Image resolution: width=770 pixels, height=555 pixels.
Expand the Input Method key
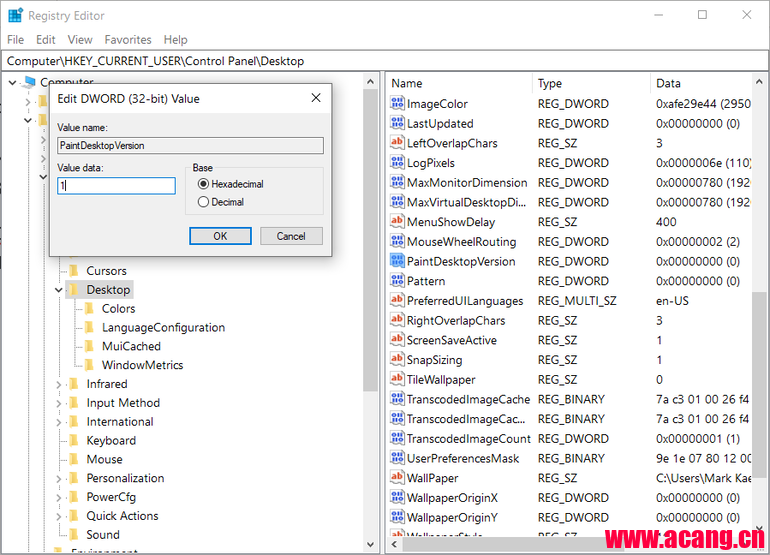(x=58, y=403)
